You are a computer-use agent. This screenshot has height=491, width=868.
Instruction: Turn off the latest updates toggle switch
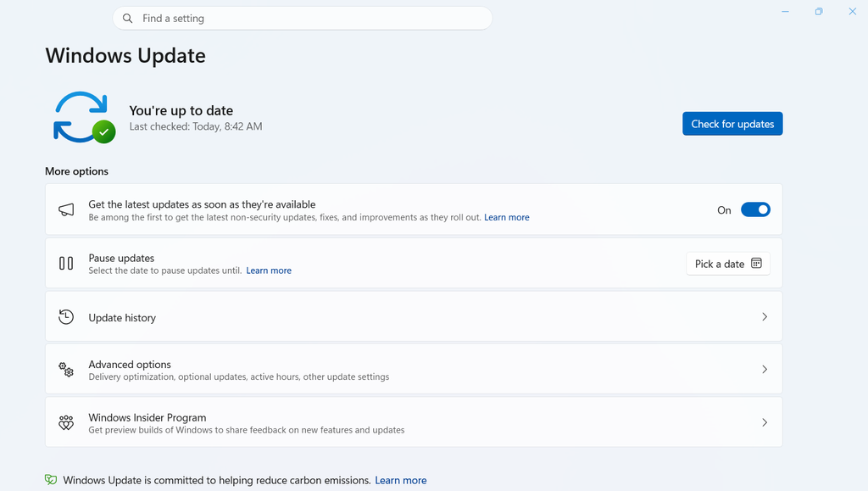click(755, 209)
